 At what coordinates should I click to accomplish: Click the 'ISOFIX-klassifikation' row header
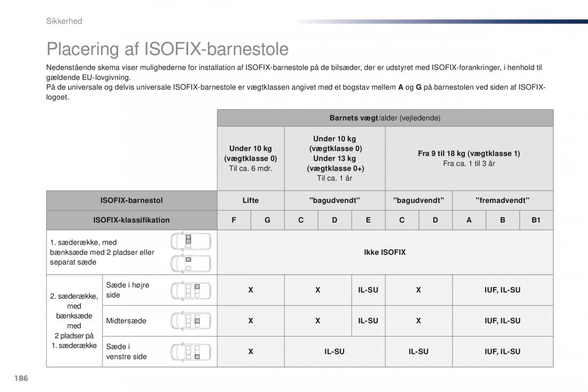tap(132, 220)
